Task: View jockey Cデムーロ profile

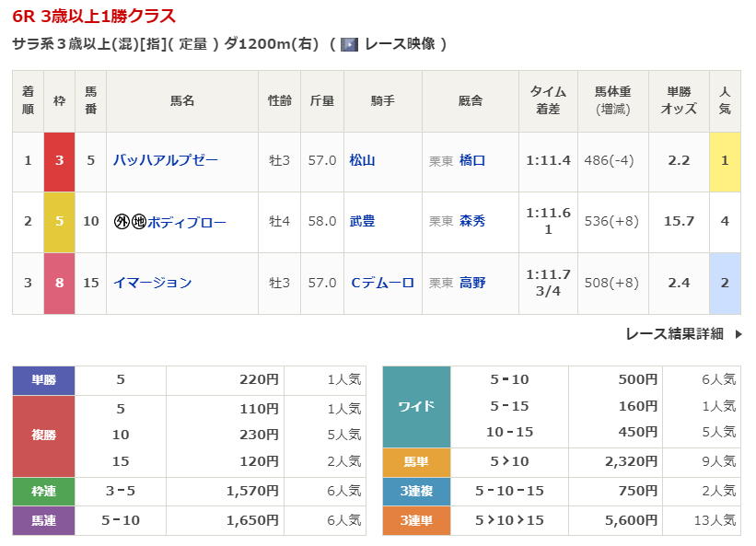Action: (382, 283)
